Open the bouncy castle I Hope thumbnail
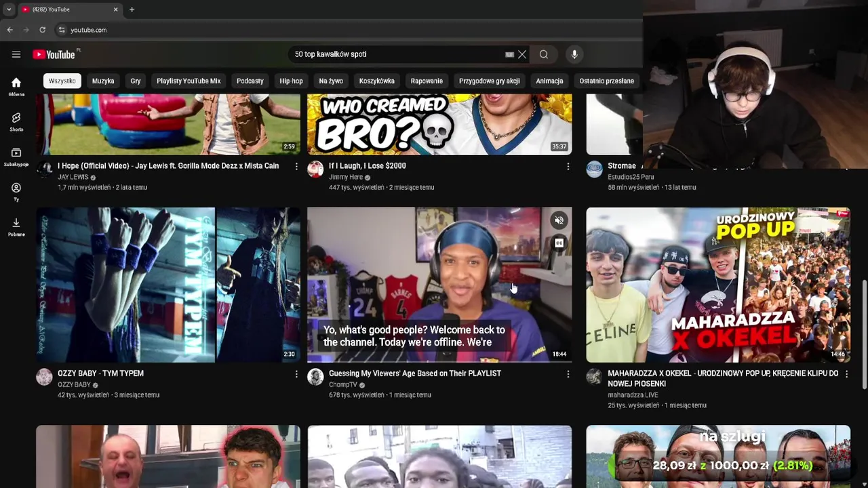This screenshot has height=488, width=868. click(168, 125)
